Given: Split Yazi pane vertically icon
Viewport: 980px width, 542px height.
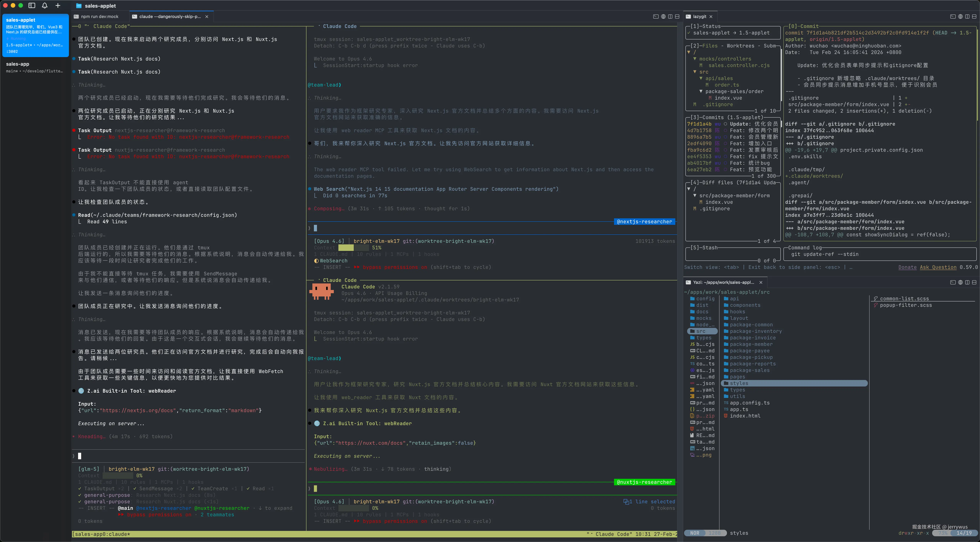Looking at the screenshot, I should tap(967, 282).
